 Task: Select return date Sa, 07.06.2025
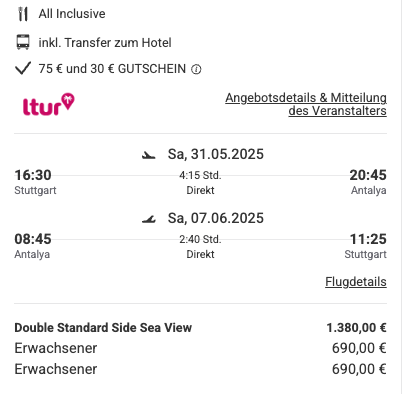click(216, 218)
